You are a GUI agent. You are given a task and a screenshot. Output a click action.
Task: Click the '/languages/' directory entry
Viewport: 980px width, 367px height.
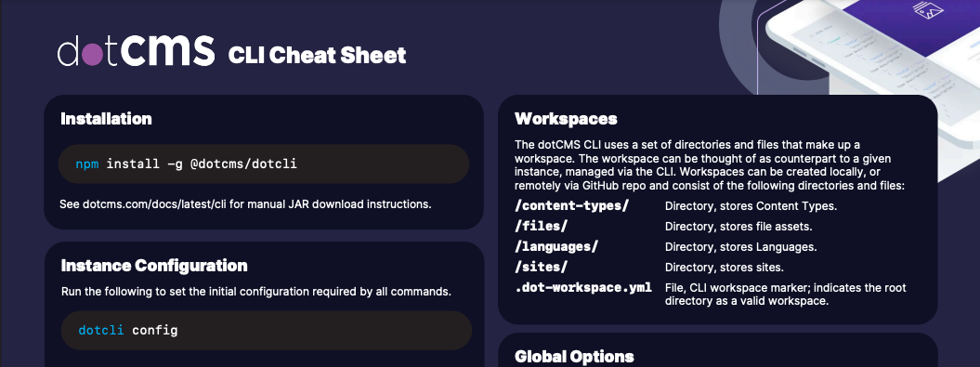click(x=556, y=246)
